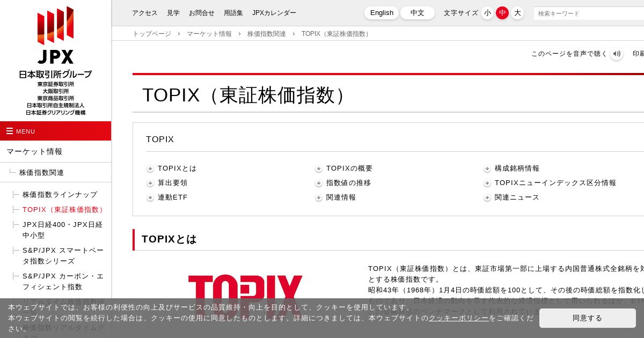This screenshot has width=644, height=338.
Task: Jump to 構成銘柄情報 anchor link
Action: [x=517, y=168]
